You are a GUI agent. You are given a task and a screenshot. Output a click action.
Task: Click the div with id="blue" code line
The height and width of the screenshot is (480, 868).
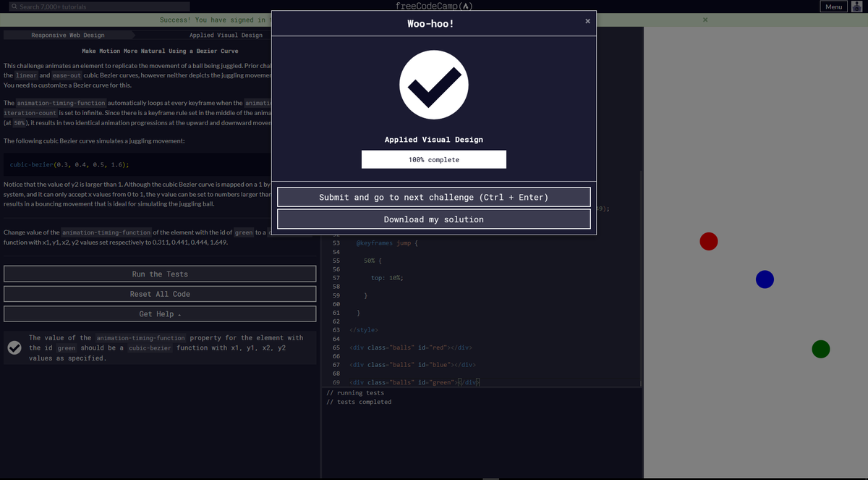point(412,365)
